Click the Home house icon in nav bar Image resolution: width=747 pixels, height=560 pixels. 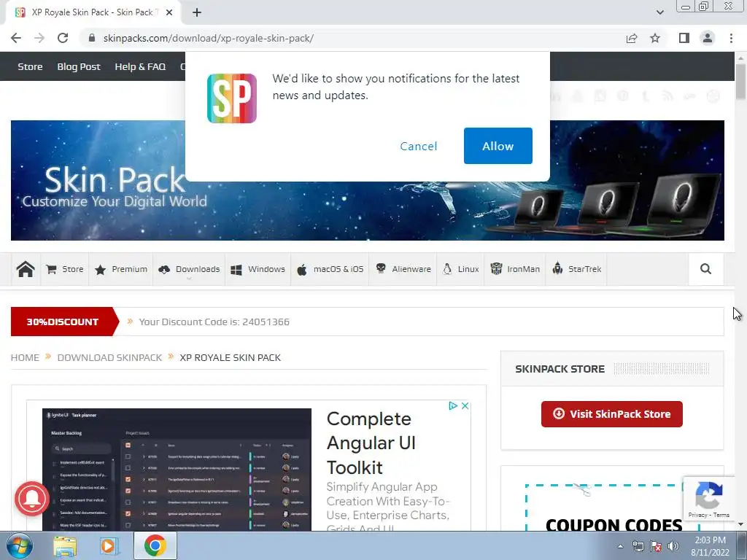coord(26,269)
